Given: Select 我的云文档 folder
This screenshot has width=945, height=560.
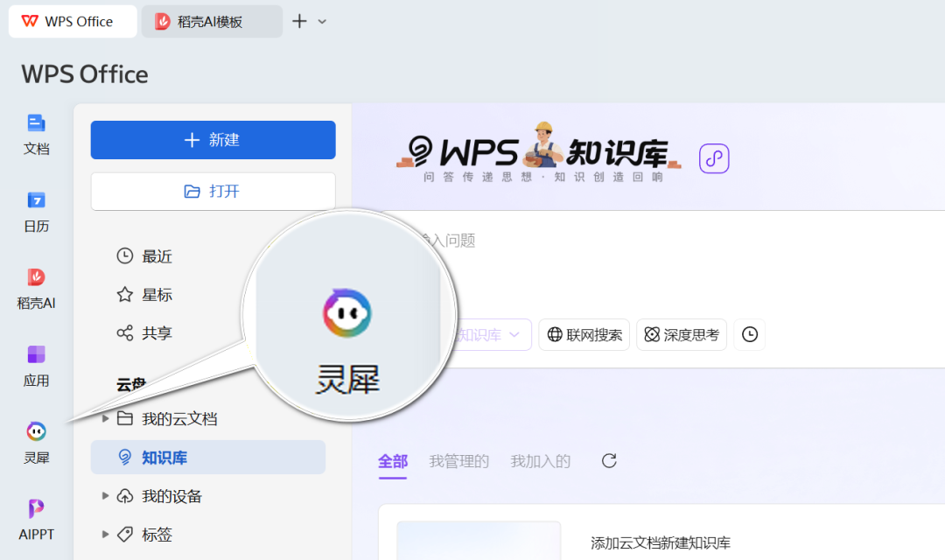Looking at the screenshot, I should click(167, 418).
